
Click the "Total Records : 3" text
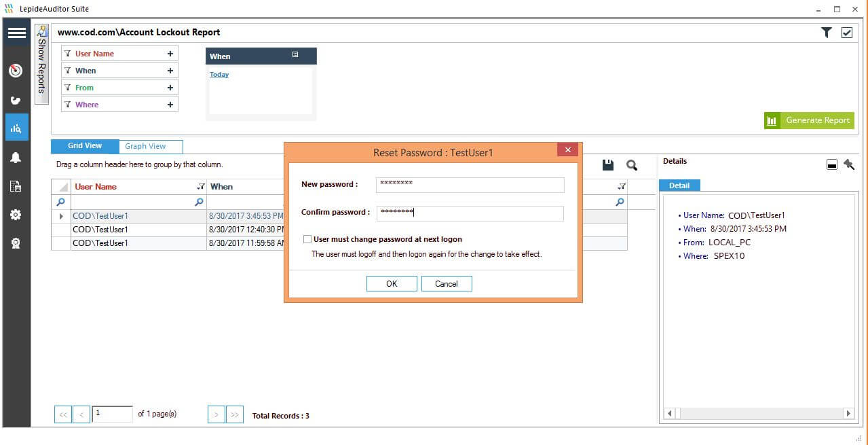coord(281,416)
